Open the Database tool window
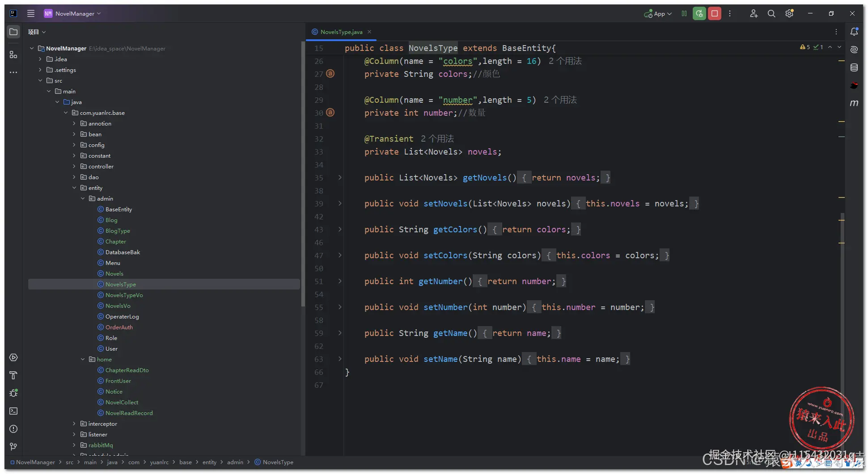The image size is (868, 474). (x=854, y=67)
